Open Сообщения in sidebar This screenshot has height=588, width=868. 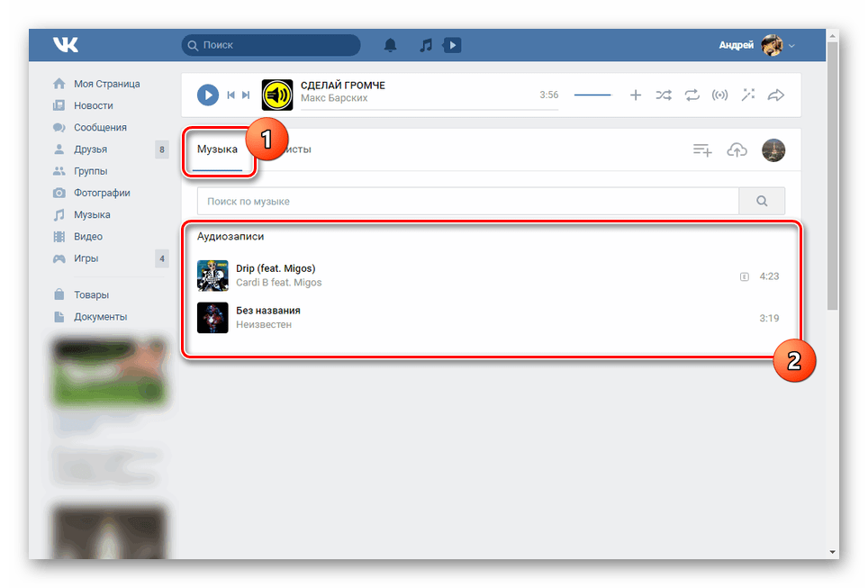pos(100,127)
